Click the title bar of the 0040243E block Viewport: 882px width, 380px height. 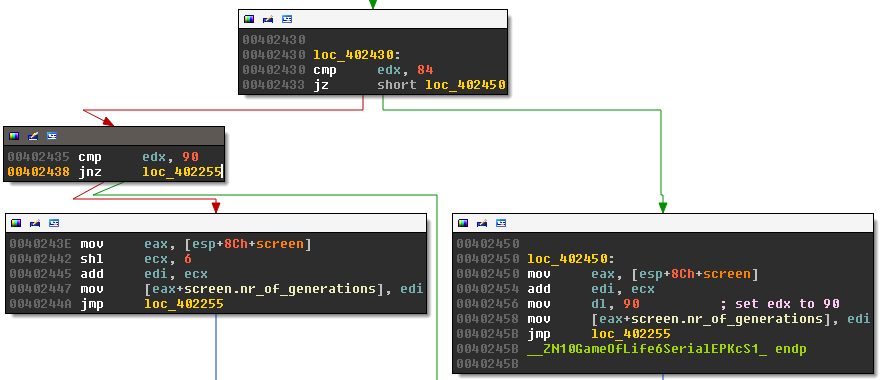point(216,223)
